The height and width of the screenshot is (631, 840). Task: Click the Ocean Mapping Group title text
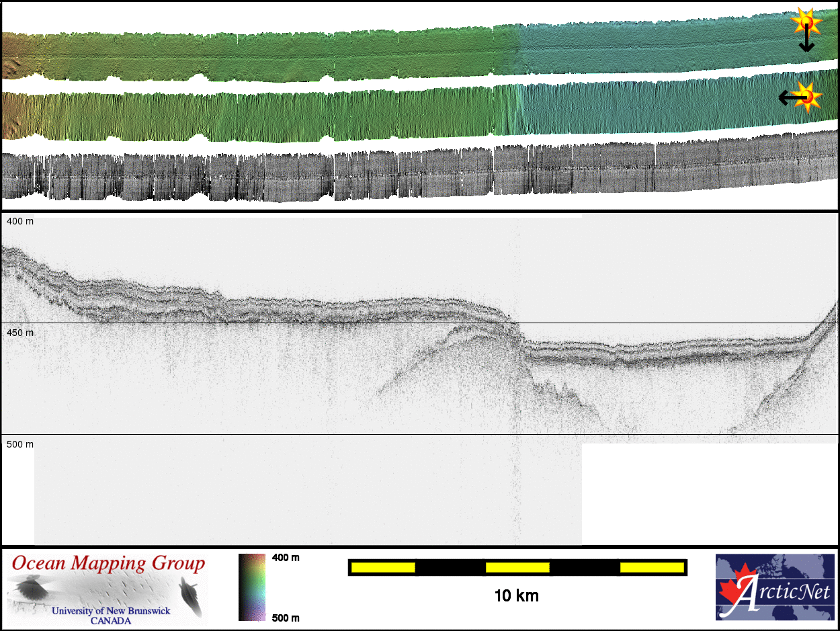point(108,563)
